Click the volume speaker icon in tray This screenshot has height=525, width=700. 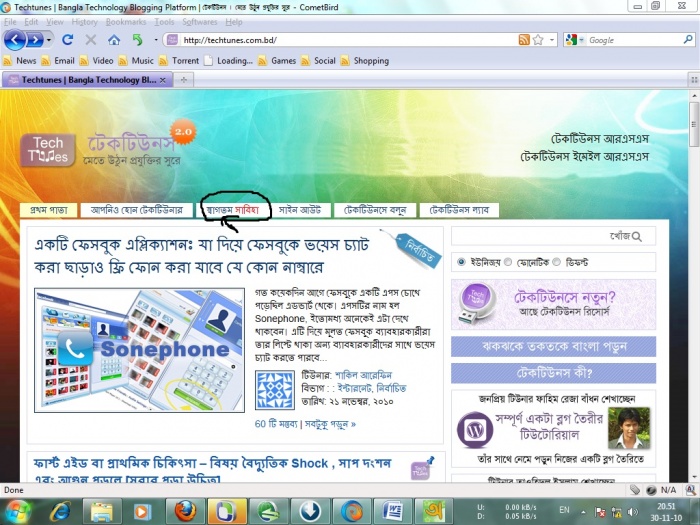tap(632, 512)
